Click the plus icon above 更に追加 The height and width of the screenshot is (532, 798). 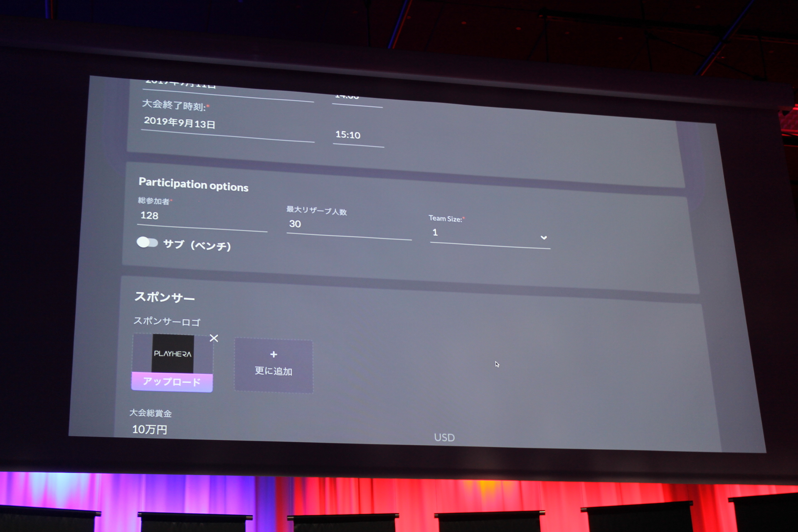pyautogui.click(x=273, y=355)
